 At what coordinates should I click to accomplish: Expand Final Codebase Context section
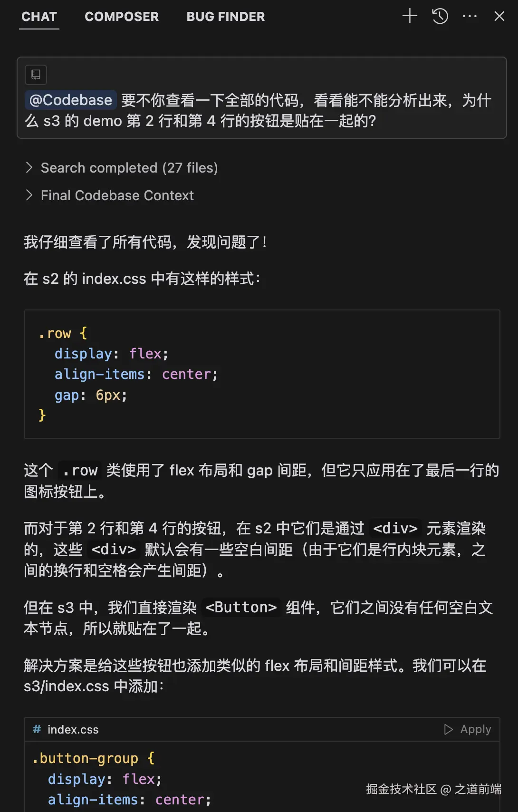point(117,195)
